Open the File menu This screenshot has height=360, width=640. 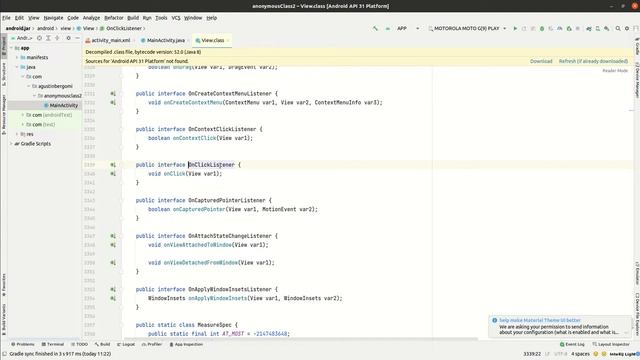click(6, 18)
